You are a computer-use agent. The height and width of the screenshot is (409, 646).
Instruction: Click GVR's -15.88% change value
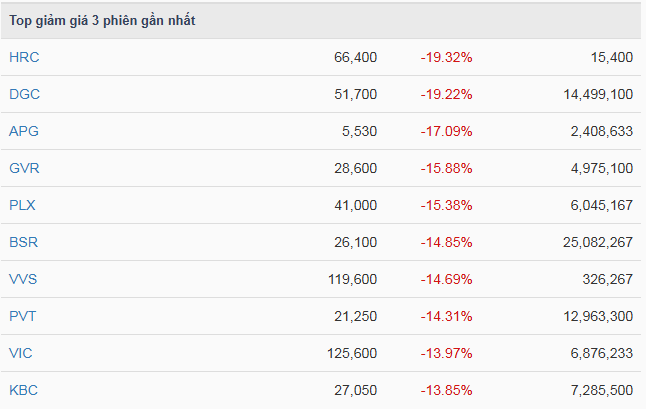(x=446, y=168)
